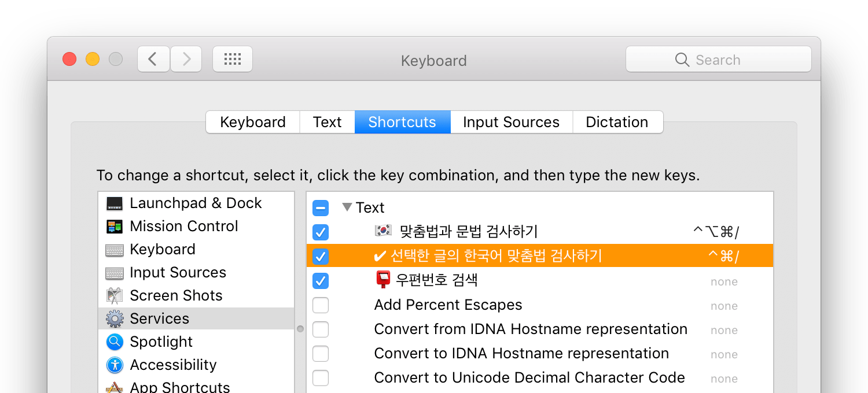The image size is (868, 393).
Task: Click the Keyboard category icon in sidebar
Action: point(115,250)
